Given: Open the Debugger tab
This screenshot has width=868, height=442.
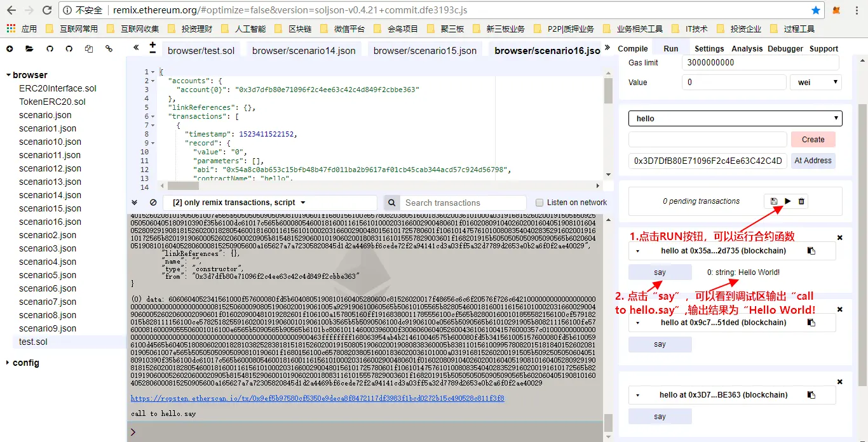Looking at the screenshot, I should [x=785, y=49].
